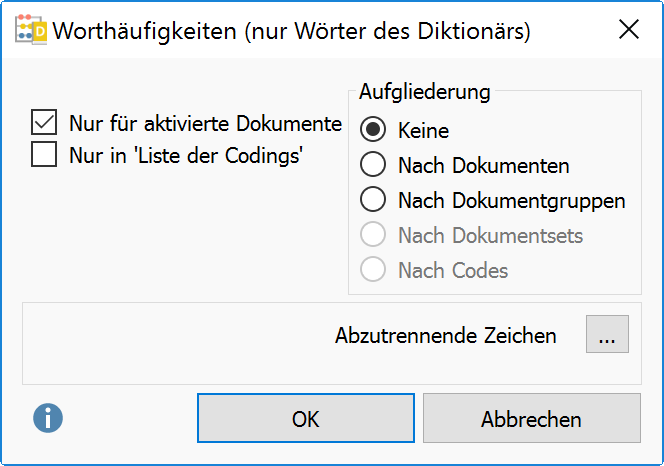Enable 'Nur in Liste der Codings' checkbox
The width and height of the screenshot is (664, 466).
coord(44,156)
